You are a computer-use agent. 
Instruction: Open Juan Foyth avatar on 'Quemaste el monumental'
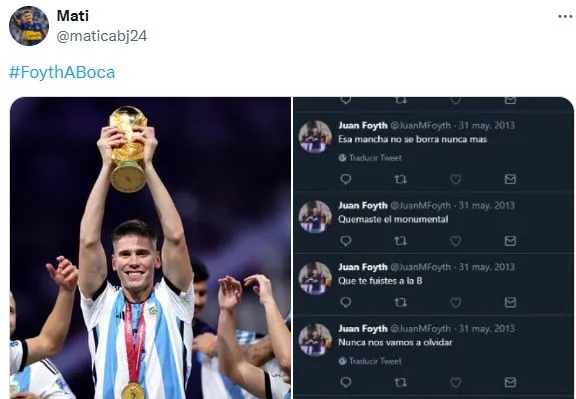pos(315,217)
